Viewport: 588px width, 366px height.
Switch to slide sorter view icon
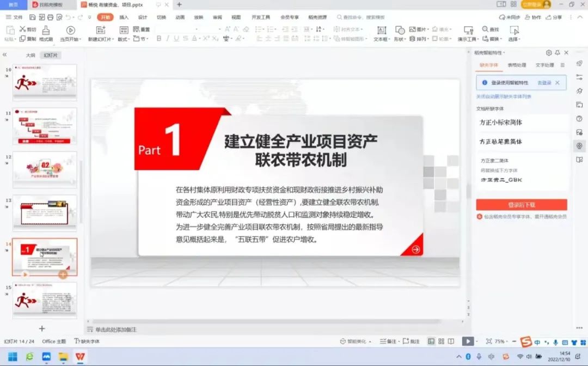point(441,341)
